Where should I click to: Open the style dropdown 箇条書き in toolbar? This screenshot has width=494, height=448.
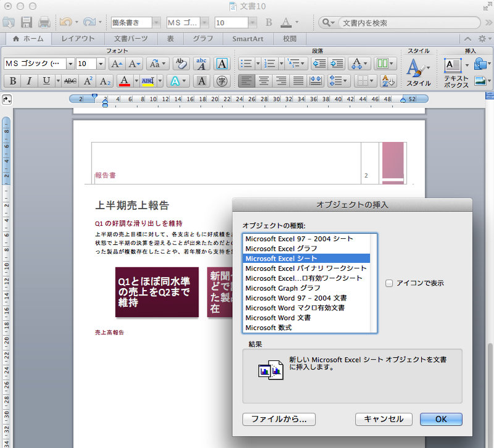[x=156, y=23]
